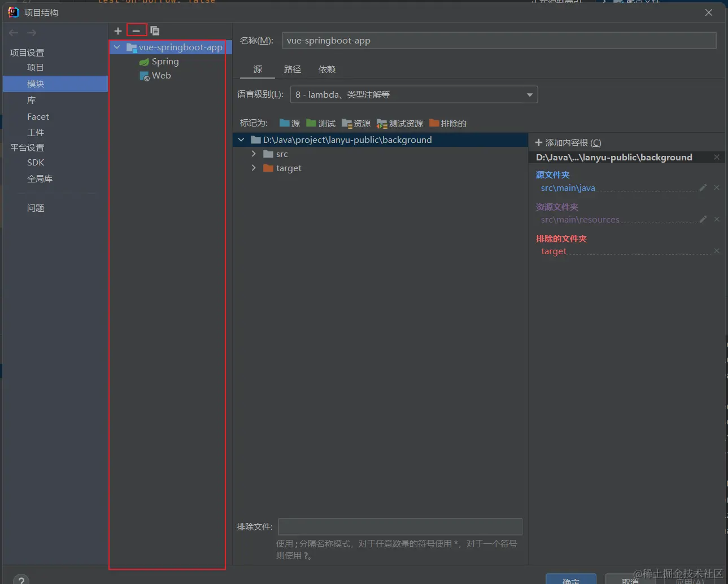
Task: Open help with the question mark button
Action: (x=21, y=579)
